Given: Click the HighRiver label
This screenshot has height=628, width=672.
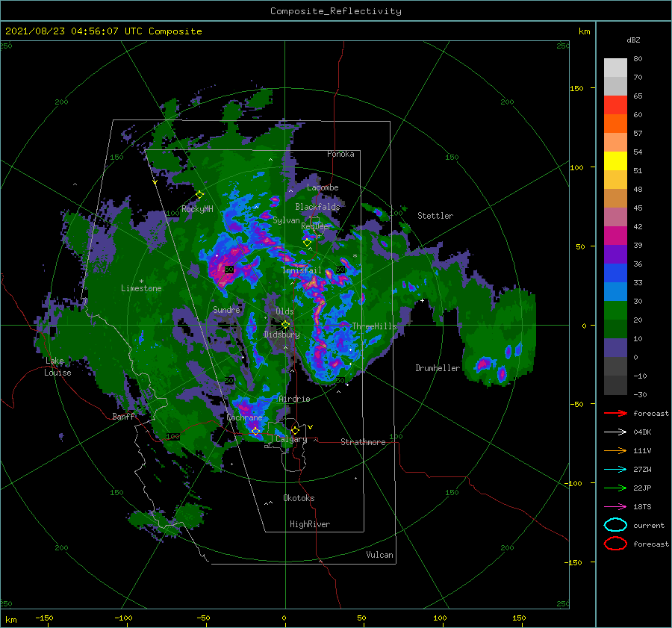Looking at the screenshot, I should [310, 524].
